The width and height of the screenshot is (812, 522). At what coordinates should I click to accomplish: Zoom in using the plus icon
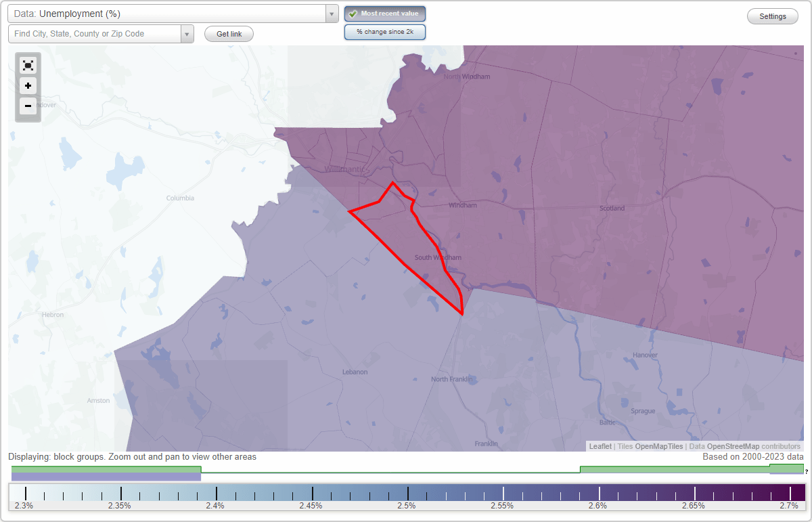pos(28,85)
